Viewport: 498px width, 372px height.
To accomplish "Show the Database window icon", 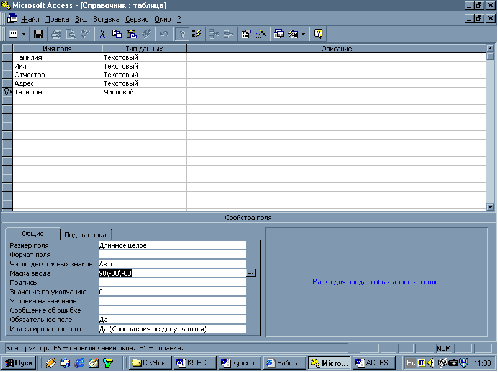I will pos(279,34).
